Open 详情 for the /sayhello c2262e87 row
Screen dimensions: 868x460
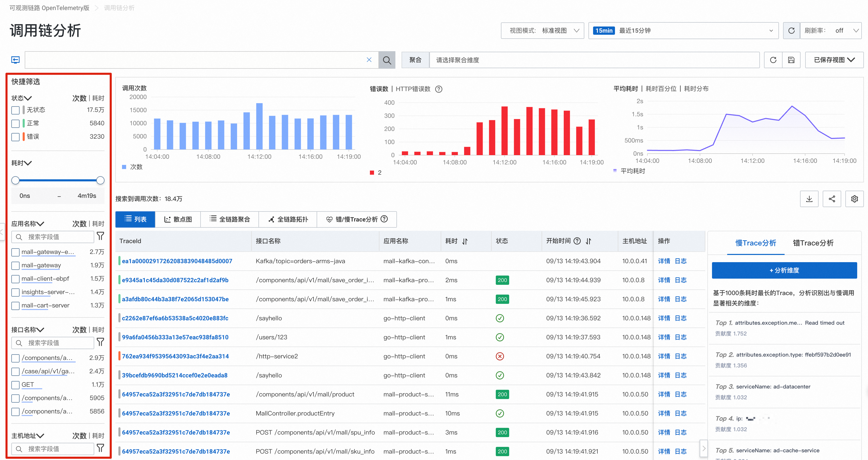[x=664, y=318]
